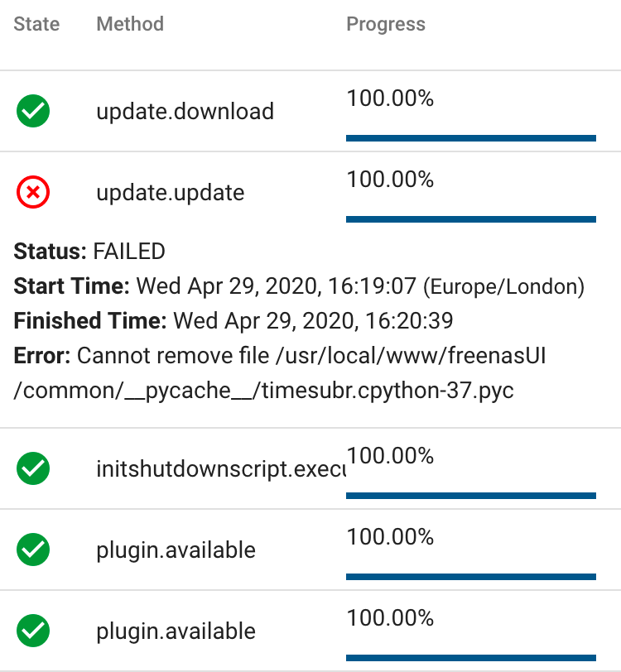Click the checkmark of the first plugin.available row
The height and width of the screenshot is (672, 621).
pos(33,550)
